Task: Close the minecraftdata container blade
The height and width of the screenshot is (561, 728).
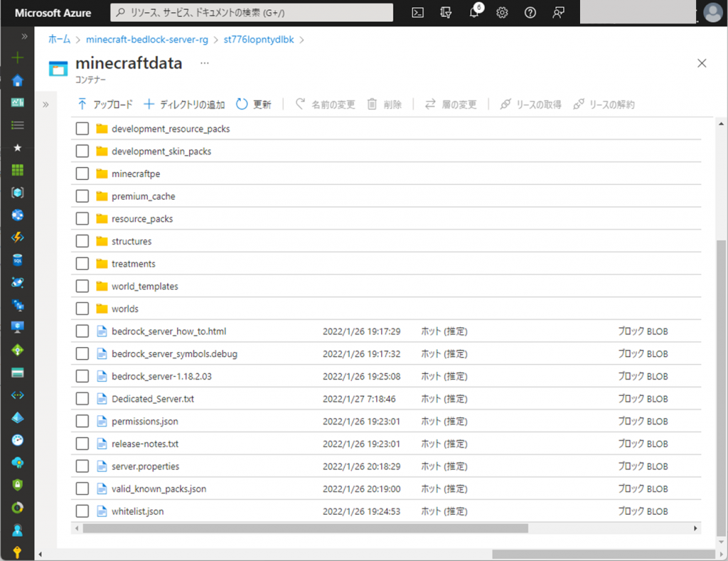Action: click(x=702, y=63)
